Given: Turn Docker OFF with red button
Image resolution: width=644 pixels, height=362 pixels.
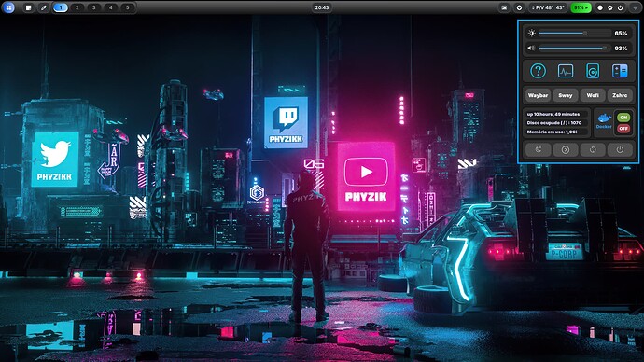Looking at the screenshot, I should click(x=623, y=129).
